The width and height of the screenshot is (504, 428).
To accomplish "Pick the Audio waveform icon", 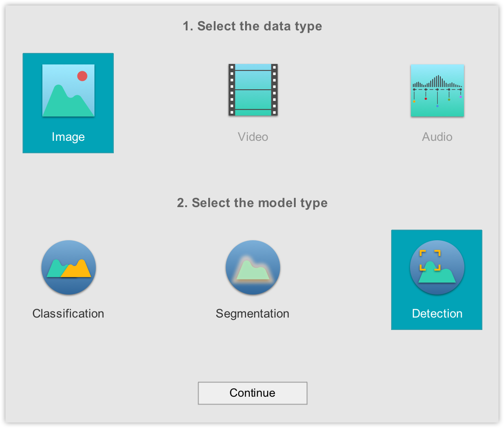I will (x=437, y=90).
